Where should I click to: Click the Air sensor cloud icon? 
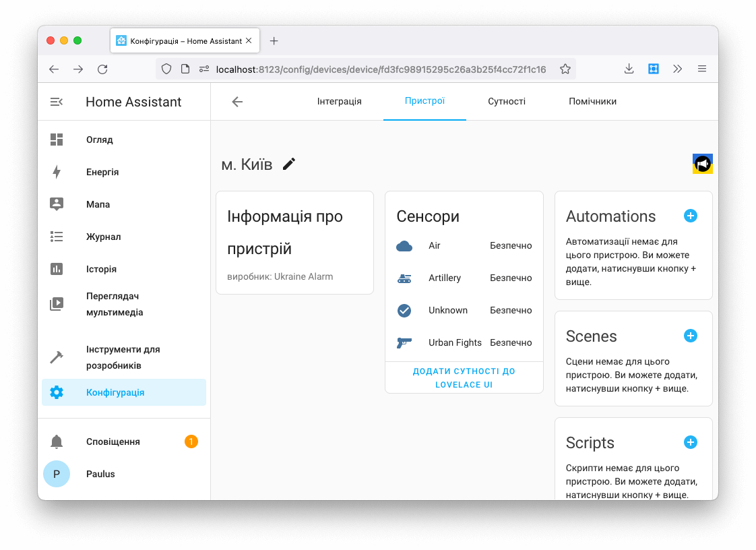404,245
